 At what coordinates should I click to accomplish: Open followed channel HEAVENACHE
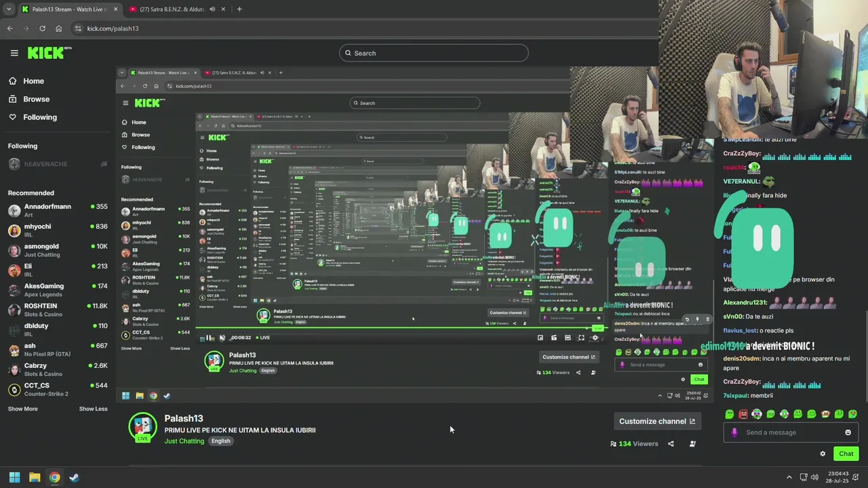click(x=58, y=164)
